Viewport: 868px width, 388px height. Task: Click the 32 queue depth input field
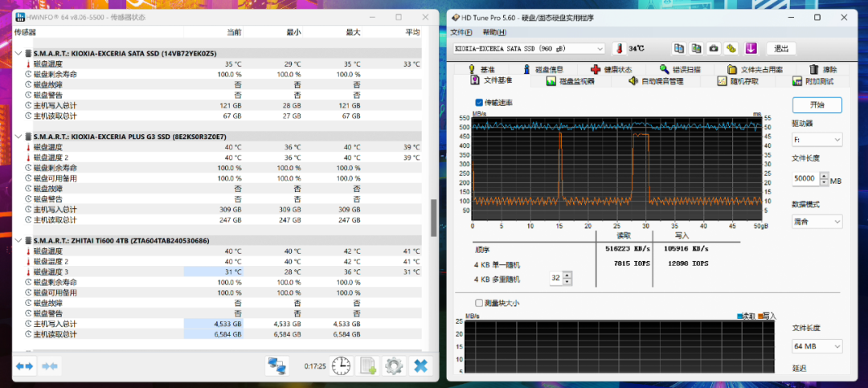pyautogui.click(x=556, y=279)
